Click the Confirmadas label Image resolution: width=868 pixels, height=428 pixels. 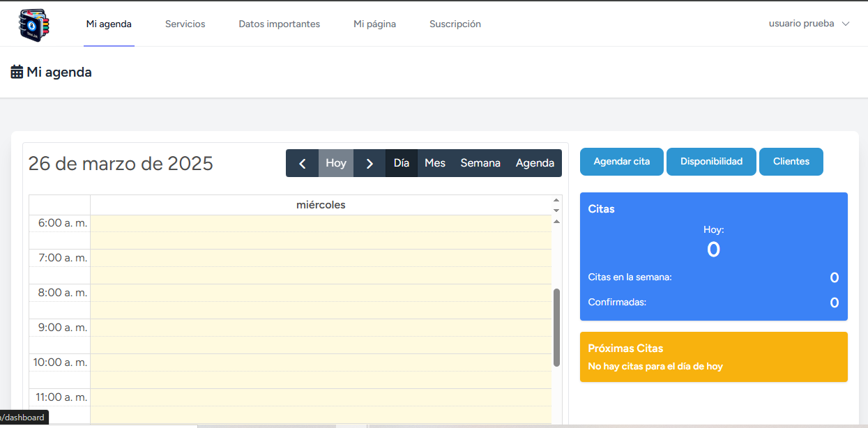point(617,303)
